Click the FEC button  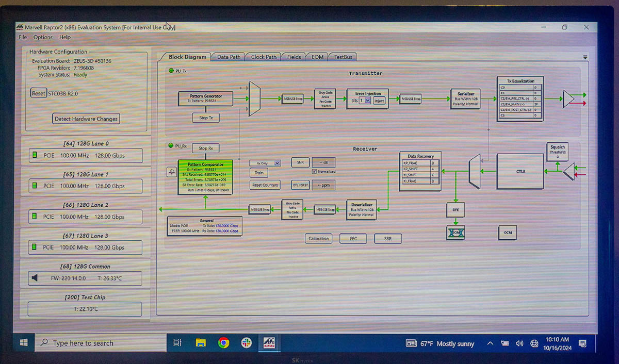pyautogui.click(x=353, y=238)
